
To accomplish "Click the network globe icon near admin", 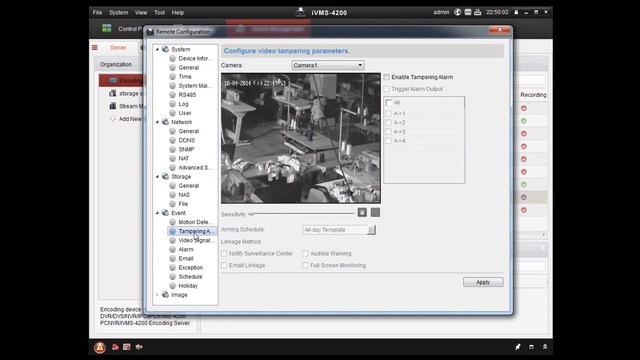I will point(458,12).
